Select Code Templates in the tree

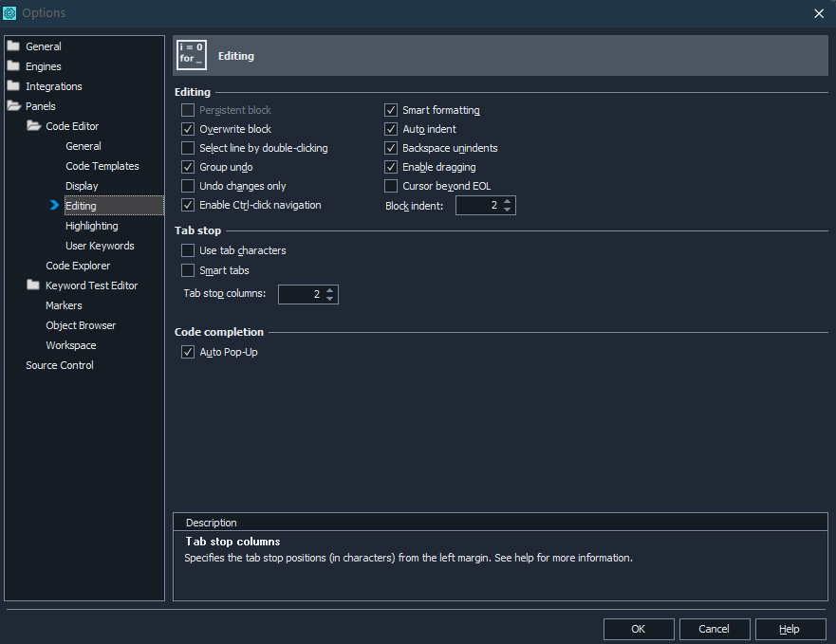[102, 166]
